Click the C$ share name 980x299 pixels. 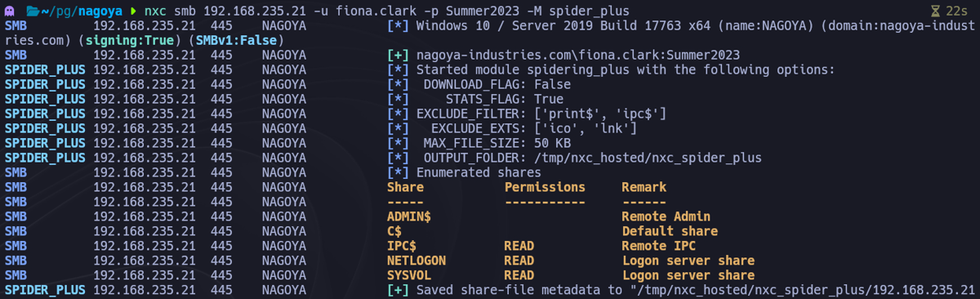pos(394,232)
